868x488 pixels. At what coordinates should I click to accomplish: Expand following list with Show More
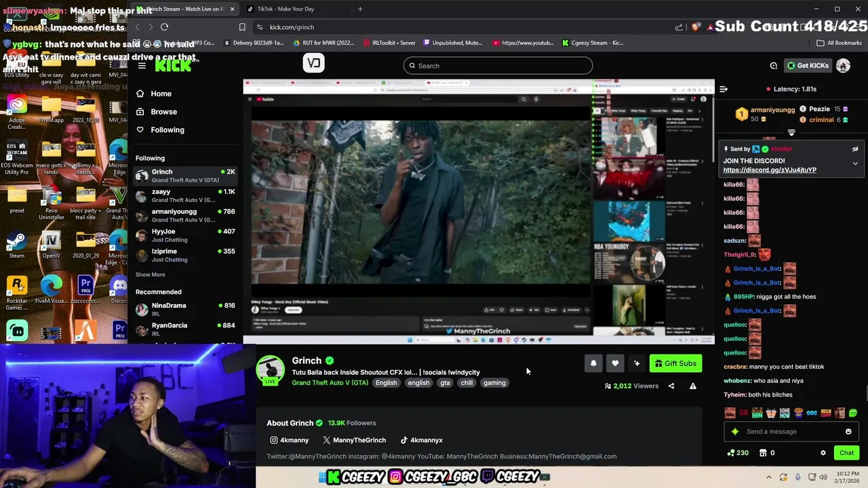[x=150, y=274]
